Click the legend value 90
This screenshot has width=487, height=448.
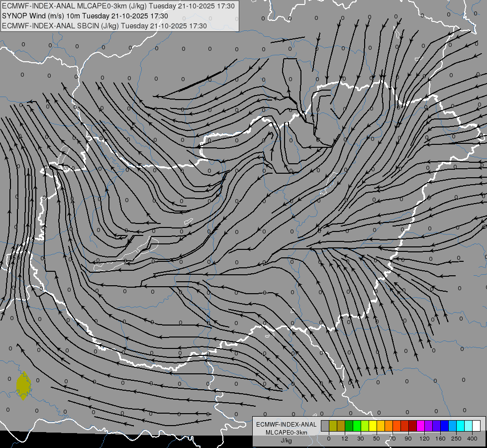(408, 439)
